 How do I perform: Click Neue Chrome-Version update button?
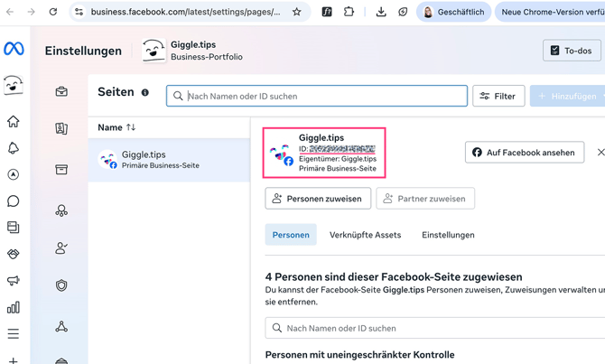[552, 12]
